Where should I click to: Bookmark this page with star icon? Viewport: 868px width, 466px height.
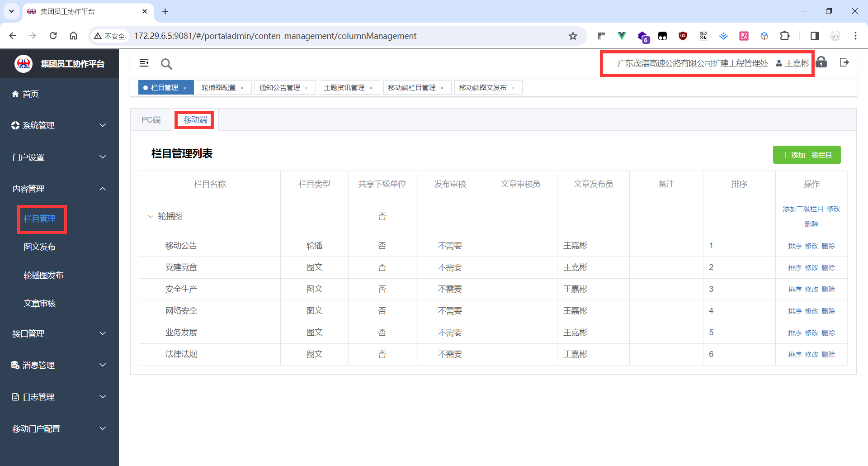pos(573,36)
